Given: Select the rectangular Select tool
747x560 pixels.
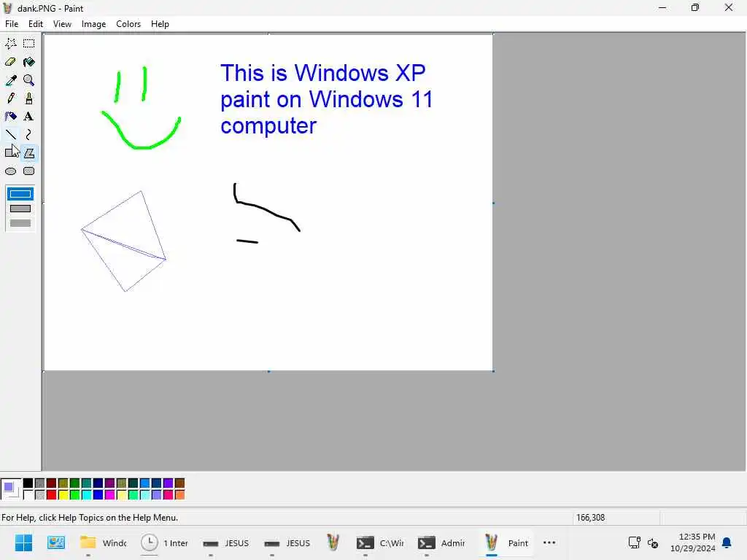Looking at the screenshot, I should 29,43.
